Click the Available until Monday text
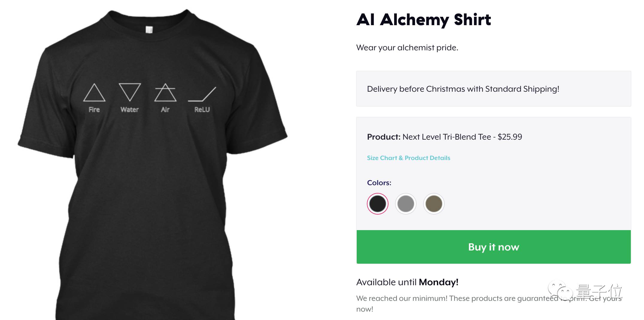 pyautogui.click(x=407, y=282)
